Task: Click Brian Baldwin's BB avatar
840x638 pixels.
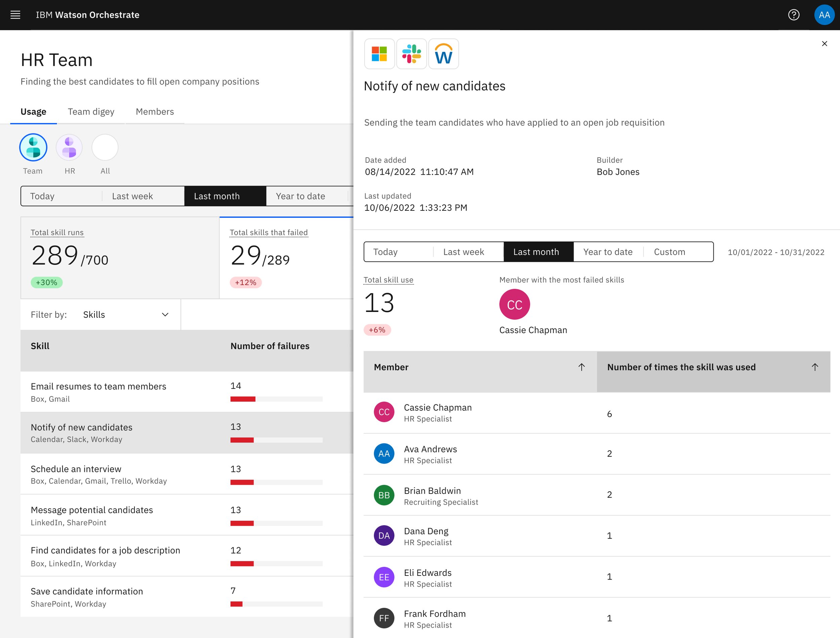Action: [x=384, y=495]
